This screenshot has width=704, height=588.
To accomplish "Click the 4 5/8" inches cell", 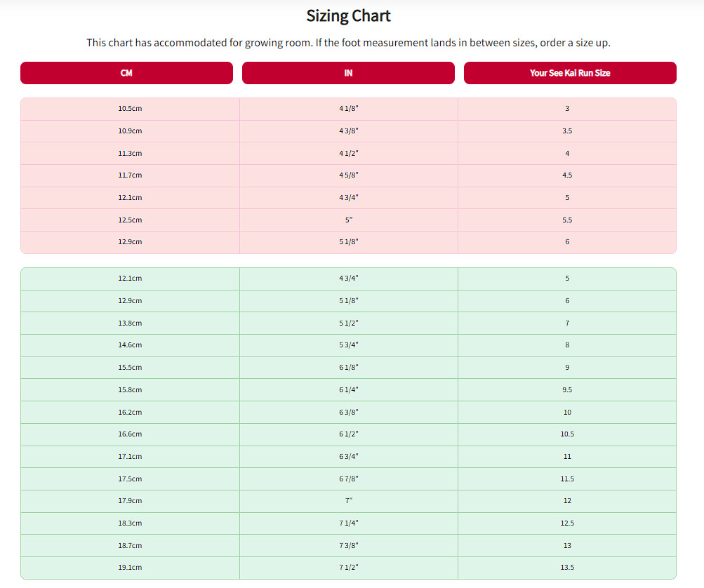I will [x=349, y=175].
